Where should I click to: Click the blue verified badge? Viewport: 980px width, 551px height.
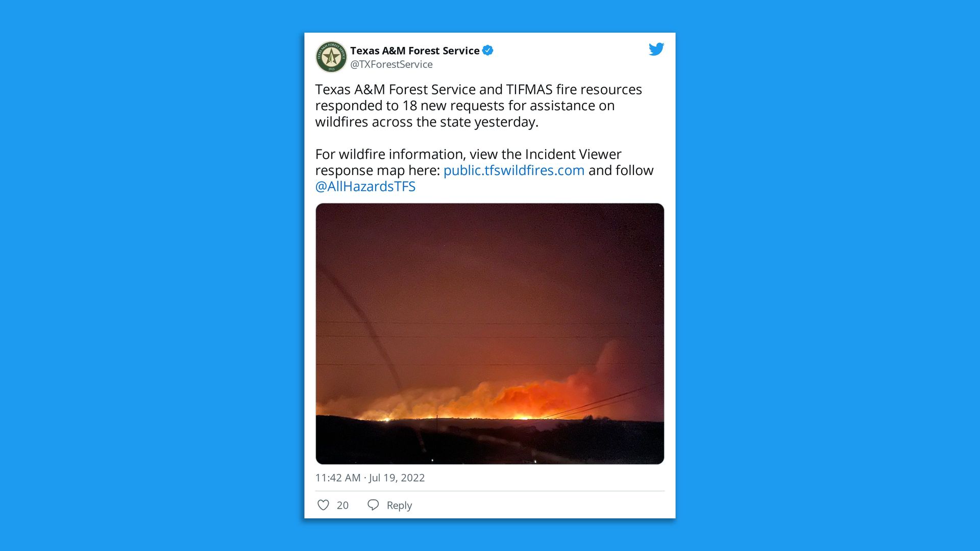pyautogui.click(x=488, y=51)
